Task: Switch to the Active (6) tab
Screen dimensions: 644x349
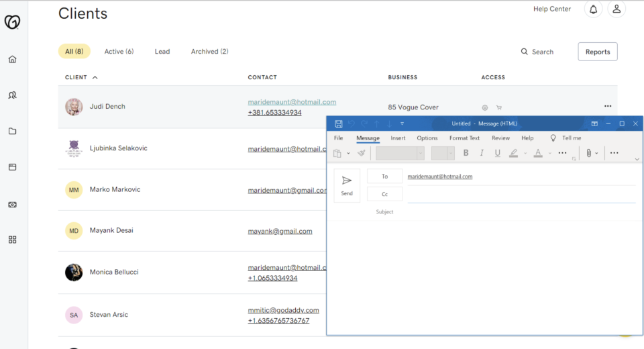Action: tap(119, 52)
